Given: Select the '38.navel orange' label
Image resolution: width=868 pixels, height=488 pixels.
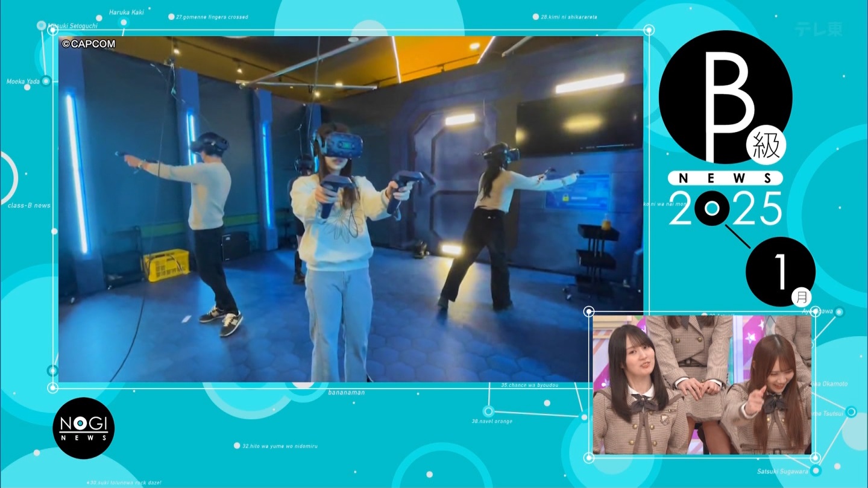Looking at the screenshot, I should (492, 421).
